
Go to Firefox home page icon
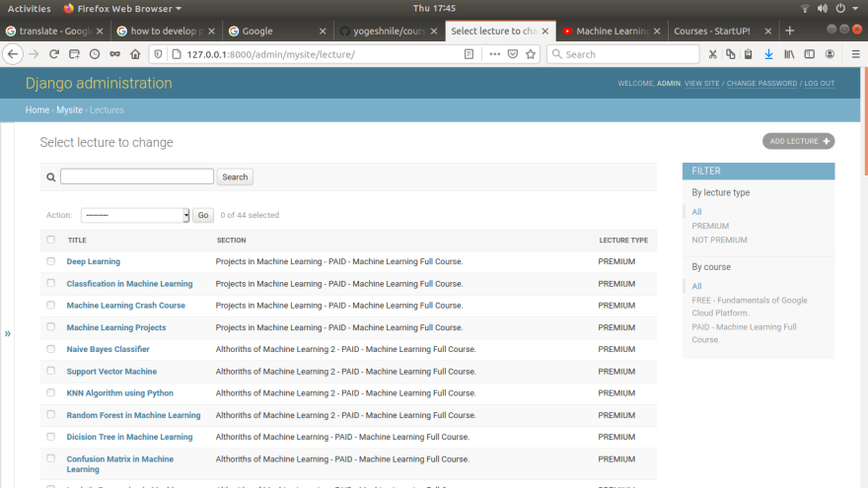[x=135, y=54]
